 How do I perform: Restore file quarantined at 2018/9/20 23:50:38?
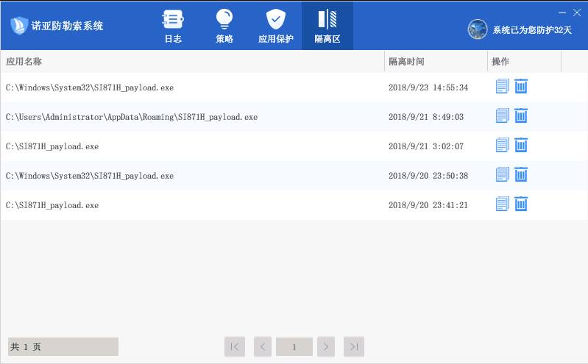[x=502, y=174]
